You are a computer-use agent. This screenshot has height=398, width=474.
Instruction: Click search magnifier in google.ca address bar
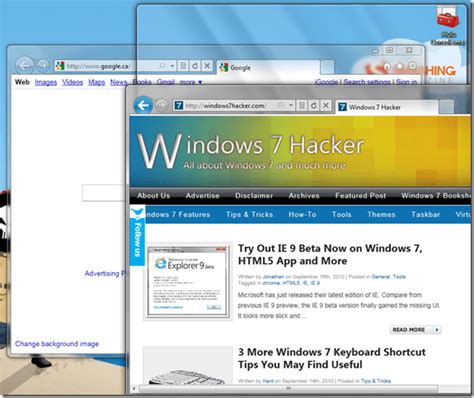pos(162,66)
